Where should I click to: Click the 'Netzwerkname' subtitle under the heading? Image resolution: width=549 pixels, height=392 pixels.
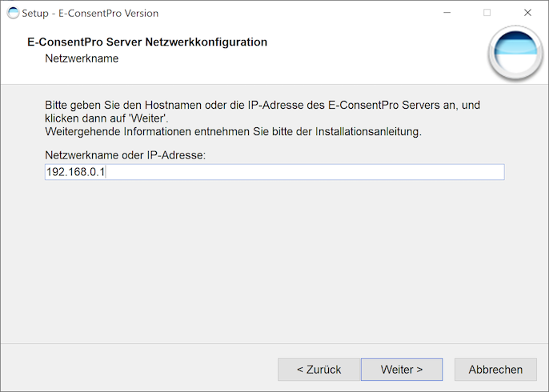[x=82, y=58]
